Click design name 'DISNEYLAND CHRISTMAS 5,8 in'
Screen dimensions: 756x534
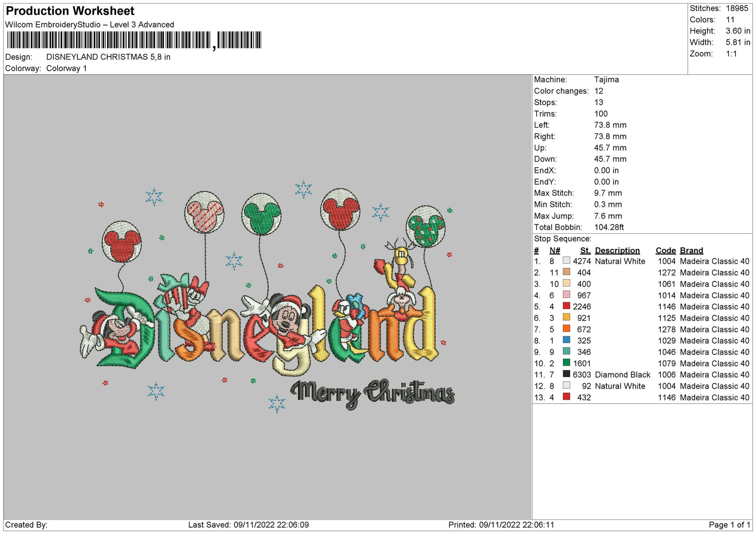pos(108,57)
